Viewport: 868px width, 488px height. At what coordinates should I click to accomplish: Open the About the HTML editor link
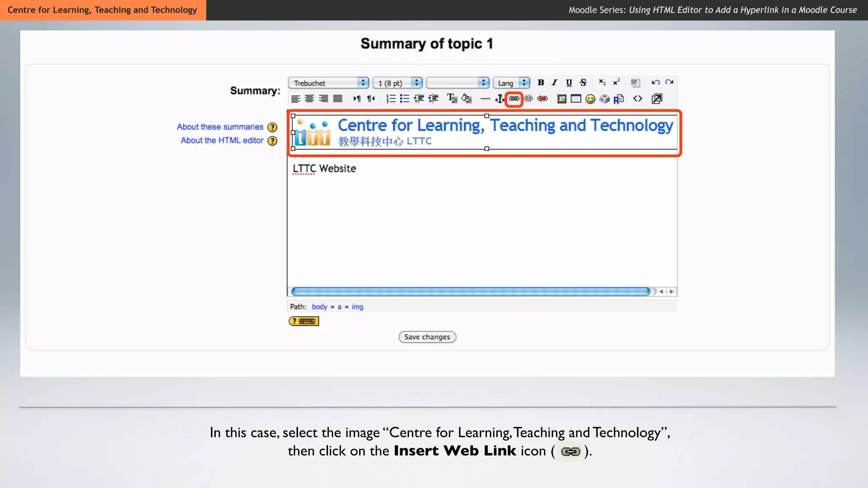pyautogui.click(x=222, y=140)
